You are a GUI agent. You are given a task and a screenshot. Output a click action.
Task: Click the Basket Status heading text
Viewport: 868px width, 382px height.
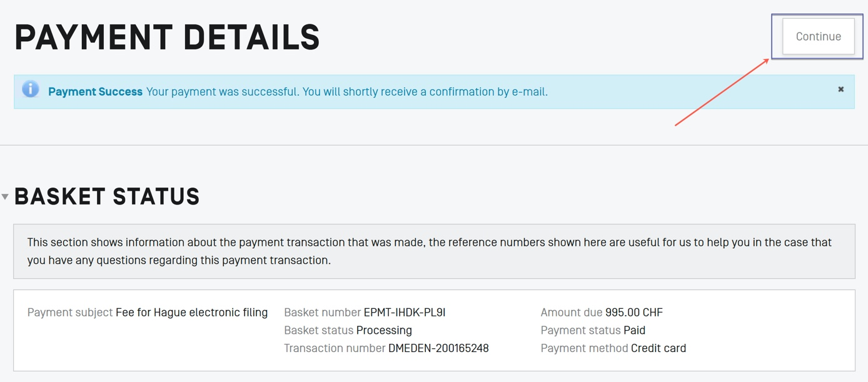point(107,197)
